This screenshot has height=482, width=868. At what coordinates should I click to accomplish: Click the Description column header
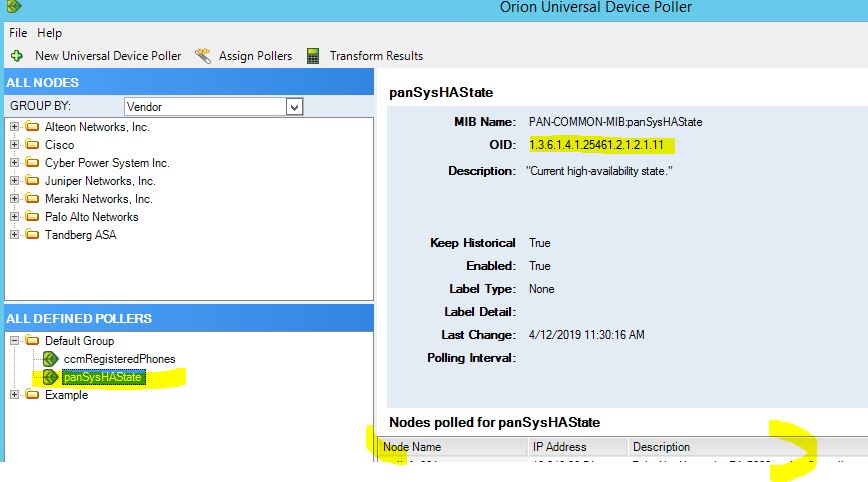coord(747,447)
